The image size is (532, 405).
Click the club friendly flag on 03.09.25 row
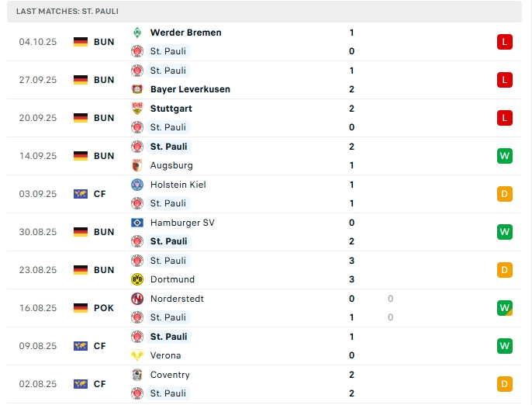81,194
